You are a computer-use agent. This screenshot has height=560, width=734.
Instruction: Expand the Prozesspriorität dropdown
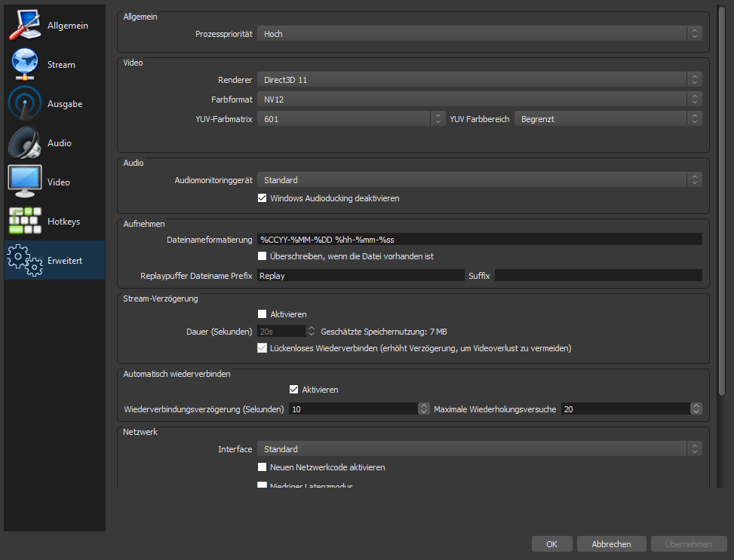click(x=479, y=34)
